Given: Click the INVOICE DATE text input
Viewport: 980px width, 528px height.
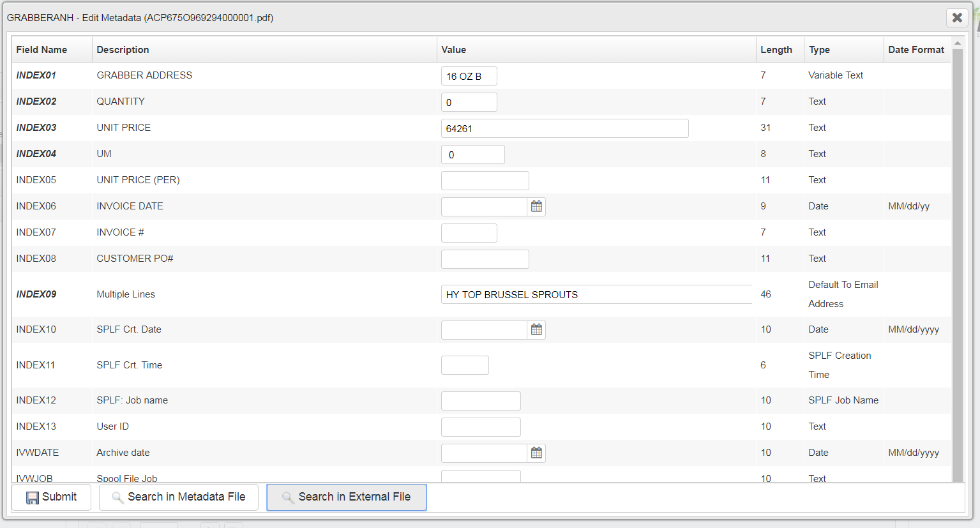Looking at the screenshot, I should (x=483, y=207).
